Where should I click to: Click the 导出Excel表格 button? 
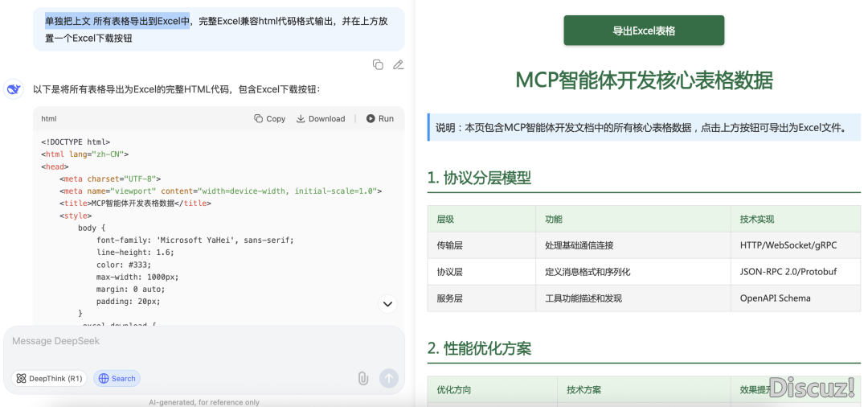644,31
